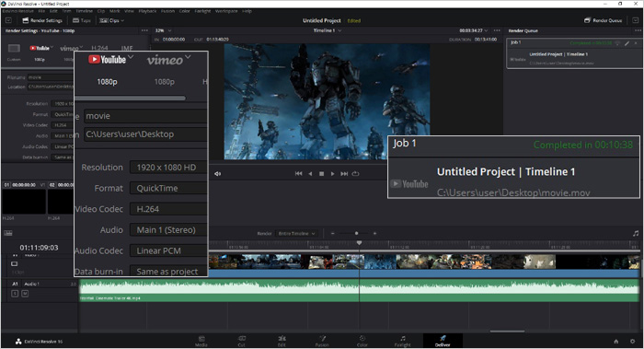The height and width of the screenshot is (349, 644).
Task: Open Project Settings gear icon
Action: point(633,342)
